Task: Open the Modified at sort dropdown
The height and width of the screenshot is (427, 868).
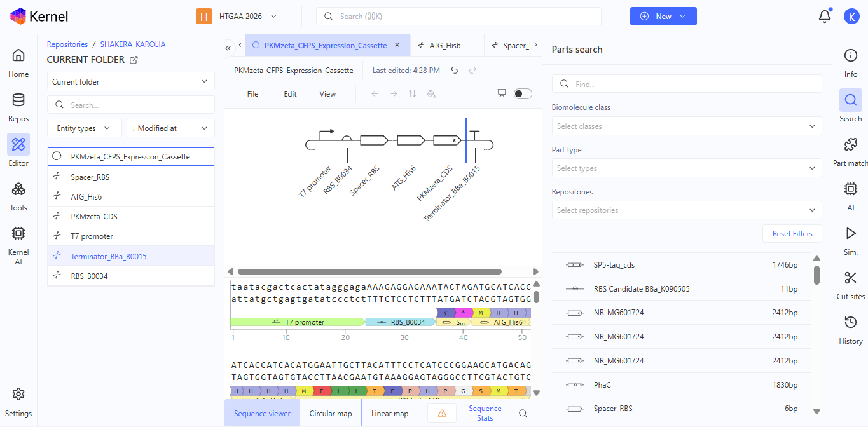Action: (x=170, y=128)
